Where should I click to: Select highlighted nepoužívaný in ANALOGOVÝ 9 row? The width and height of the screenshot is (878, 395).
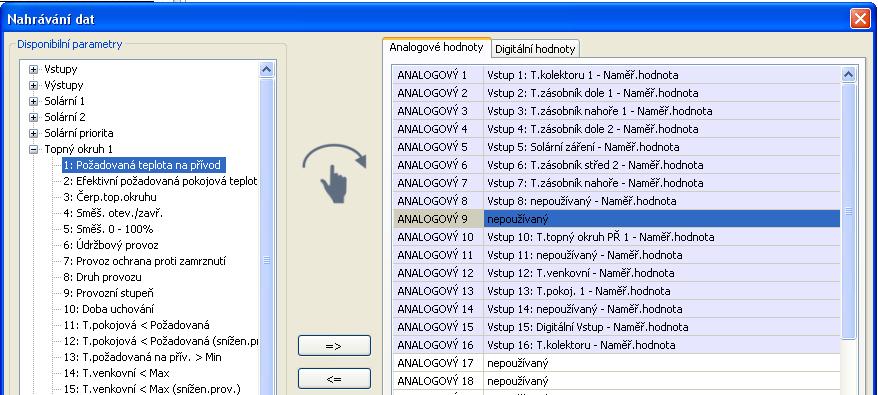(x=662, y=219)
